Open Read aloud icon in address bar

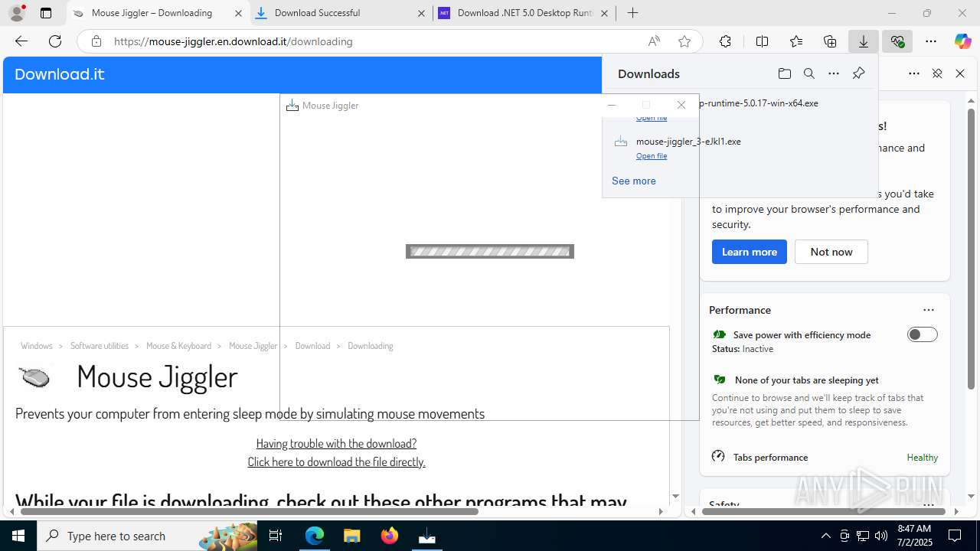(654, 41)
